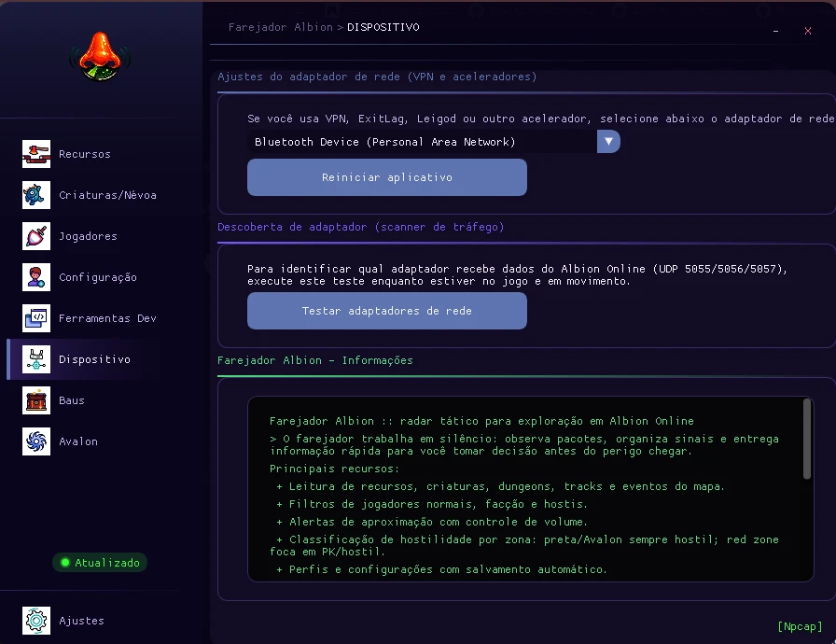The image size is (836, 644).
Task: Click line 'Leitura de recursos, criaturas'
Action: [x=501, y=486]
